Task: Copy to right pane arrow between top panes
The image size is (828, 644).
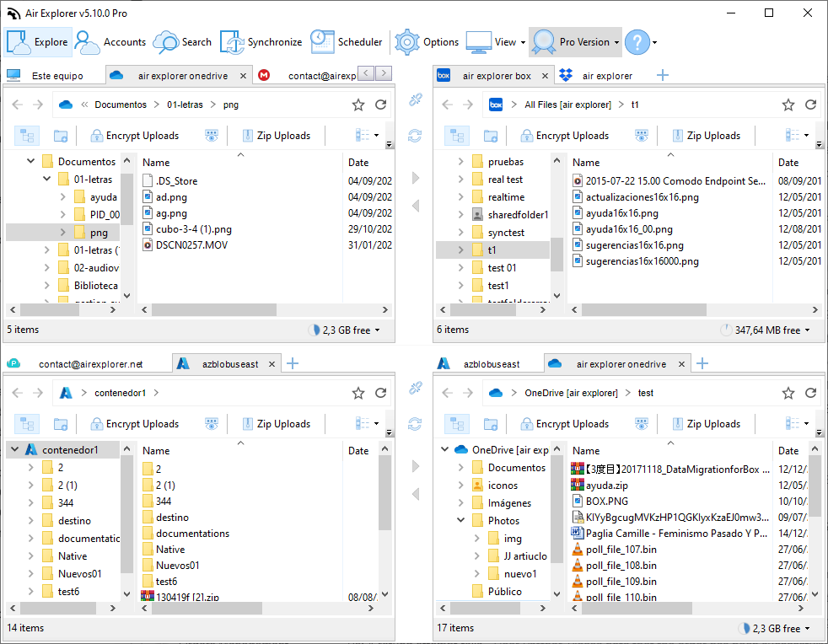Action: [416, 178]
